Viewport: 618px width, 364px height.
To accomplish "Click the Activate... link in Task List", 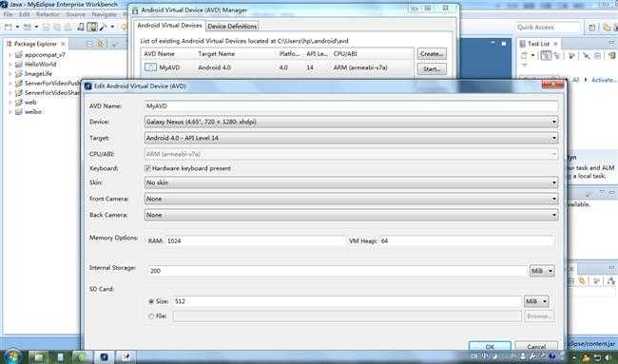I will [604, 80].
